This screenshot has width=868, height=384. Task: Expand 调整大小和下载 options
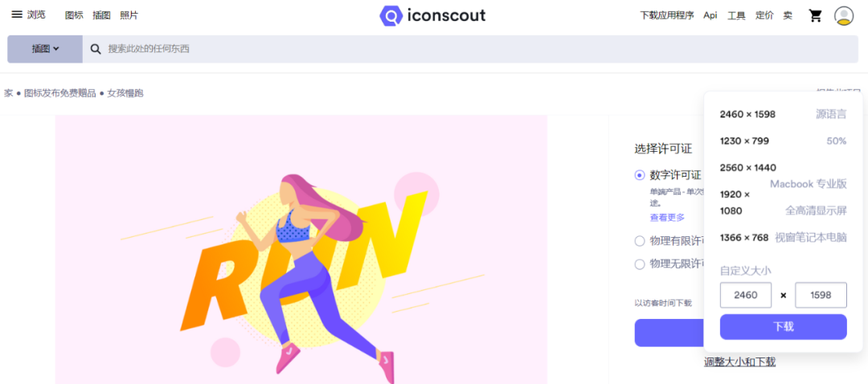click(739, 362)
